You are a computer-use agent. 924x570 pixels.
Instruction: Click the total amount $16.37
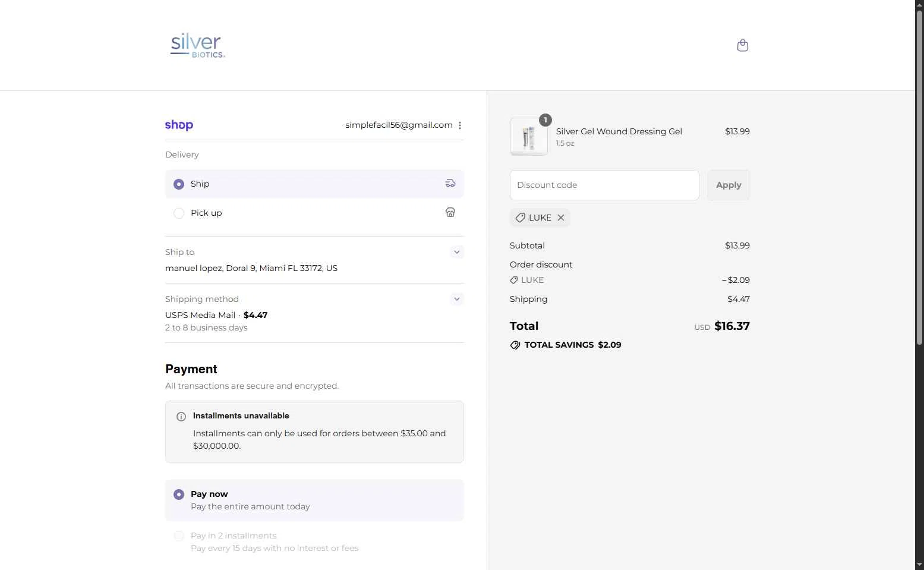tap(732, 326)
